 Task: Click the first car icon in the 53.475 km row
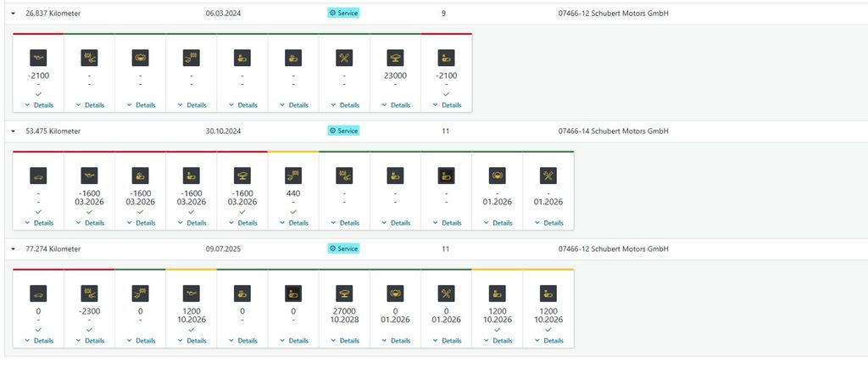click(38, 176)
